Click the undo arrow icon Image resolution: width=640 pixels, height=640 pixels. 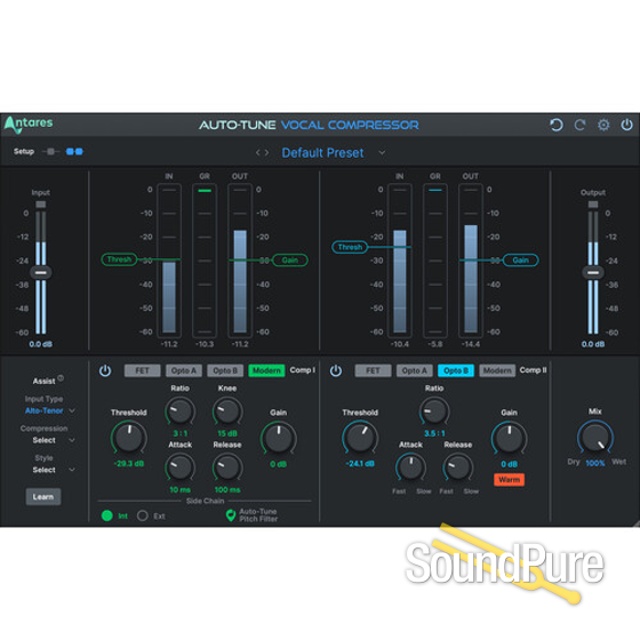[x=556, y=124]
